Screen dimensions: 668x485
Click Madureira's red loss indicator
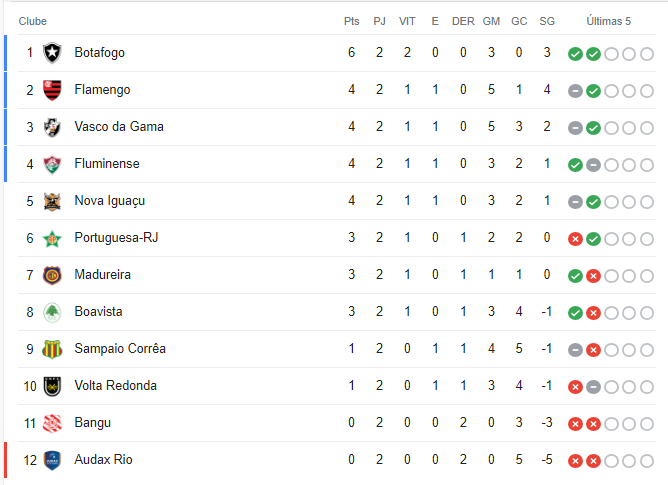593,276
